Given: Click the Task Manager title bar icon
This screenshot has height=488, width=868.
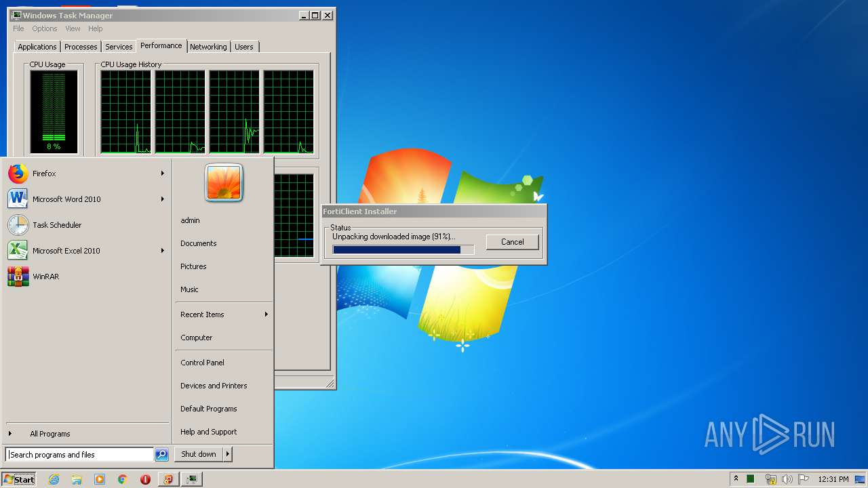Looking at the screenshot, I should (16, 15).
